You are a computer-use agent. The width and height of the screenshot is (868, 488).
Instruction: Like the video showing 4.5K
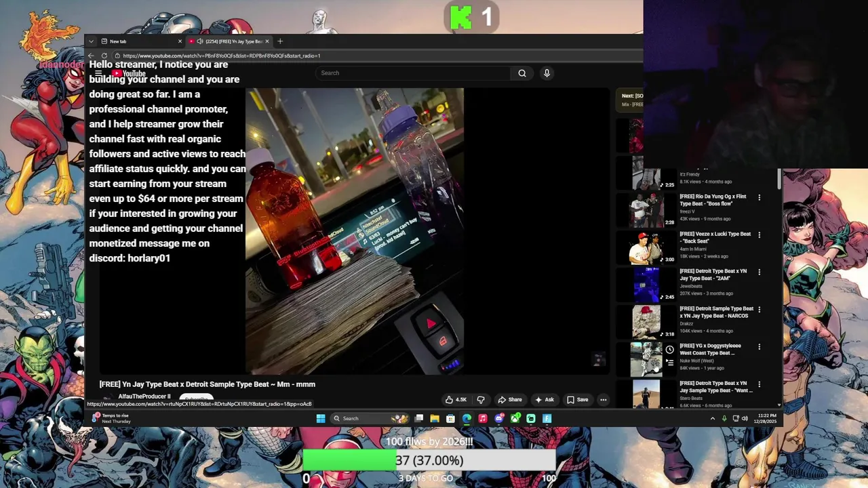456,400
